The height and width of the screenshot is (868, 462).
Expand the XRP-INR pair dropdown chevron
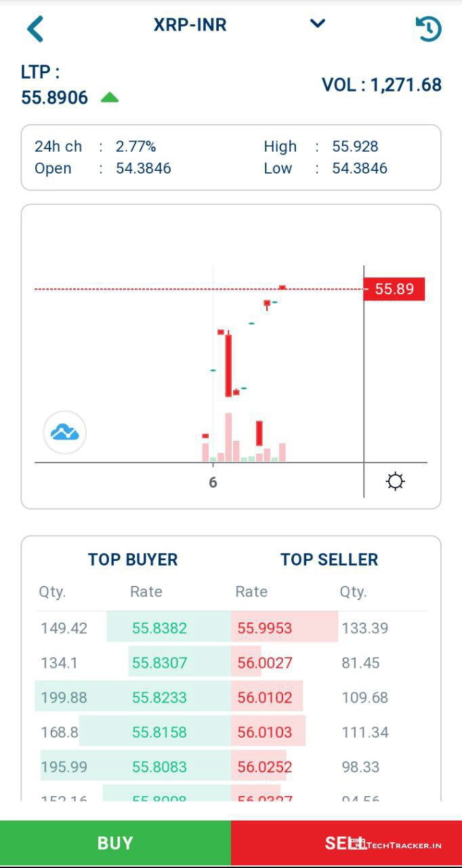pyautogui.click(x=317, y=24)
